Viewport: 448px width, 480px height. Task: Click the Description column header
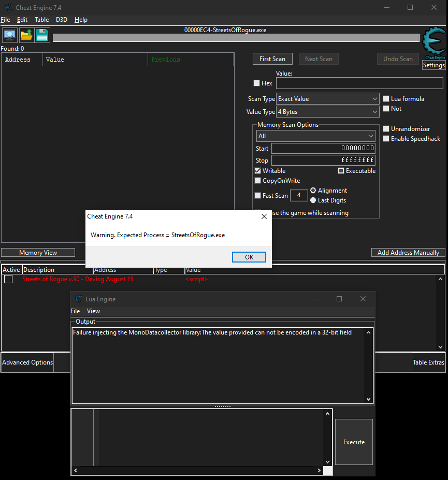point(57,270)
